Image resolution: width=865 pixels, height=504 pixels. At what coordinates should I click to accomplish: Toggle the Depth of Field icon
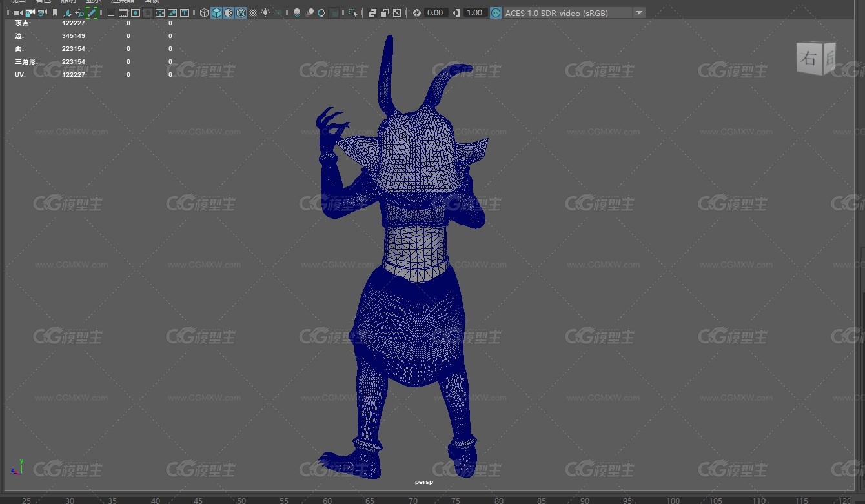(334, 13)
